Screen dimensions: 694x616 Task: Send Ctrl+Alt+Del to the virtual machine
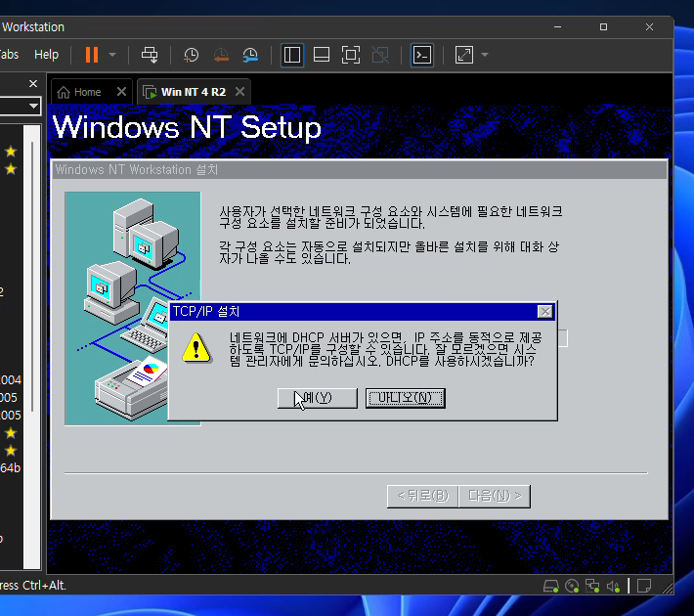[x=150, y=55]
